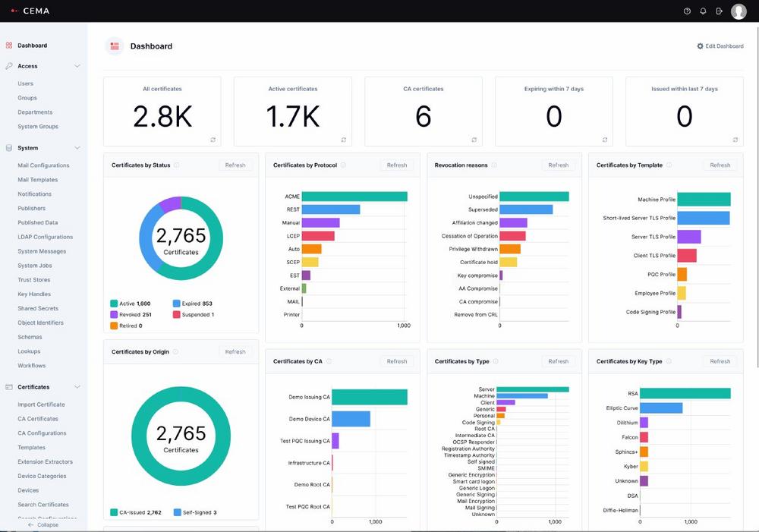
Task: Open LDAP Configurations
Action: pos(45,237)
